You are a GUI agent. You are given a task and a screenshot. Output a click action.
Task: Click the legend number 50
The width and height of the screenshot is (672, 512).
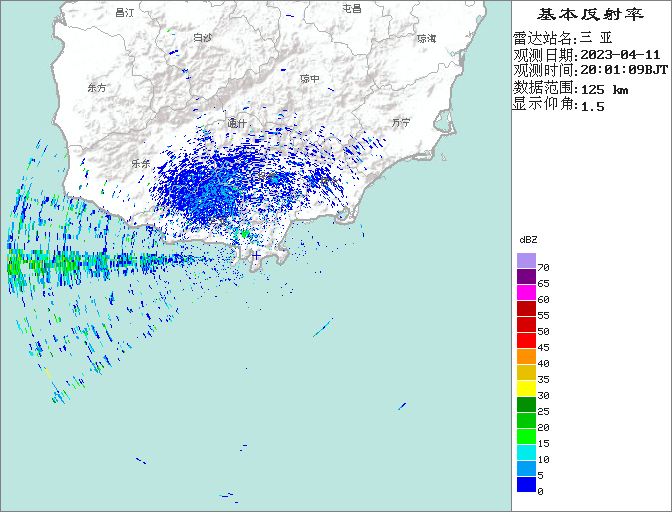(543, 332)
